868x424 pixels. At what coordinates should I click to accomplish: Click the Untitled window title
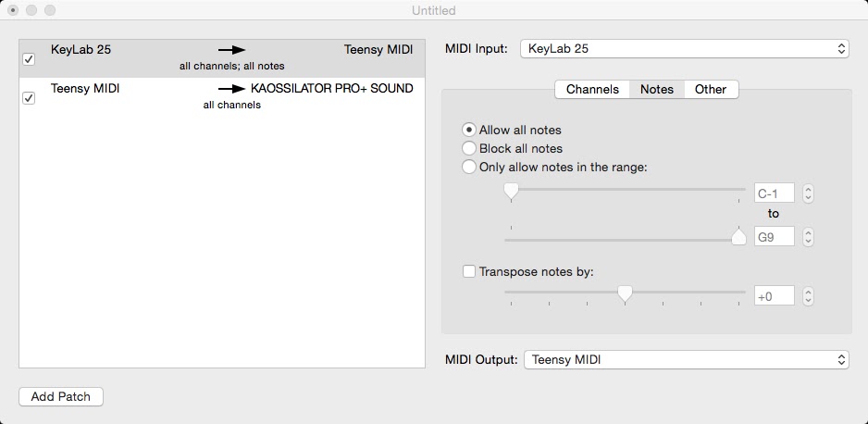(434, 10)
